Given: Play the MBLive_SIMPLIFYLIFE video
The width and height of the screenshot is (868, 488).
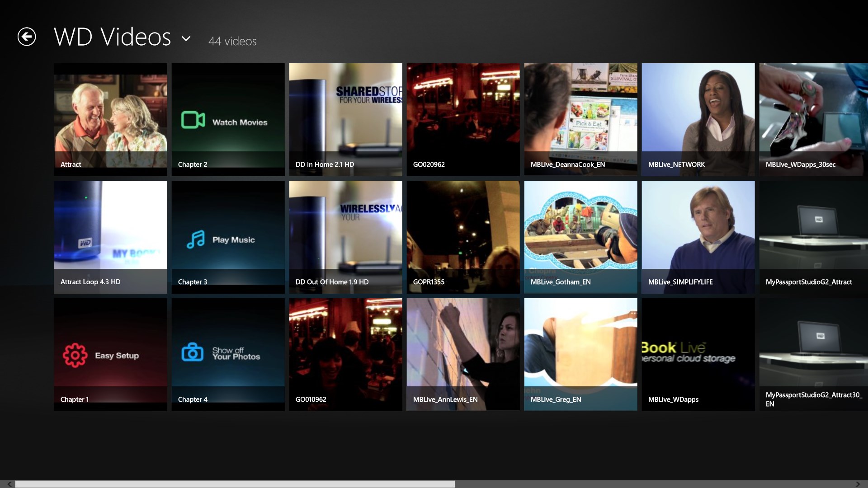Looking at the screenshot, I should pos(698,237).
